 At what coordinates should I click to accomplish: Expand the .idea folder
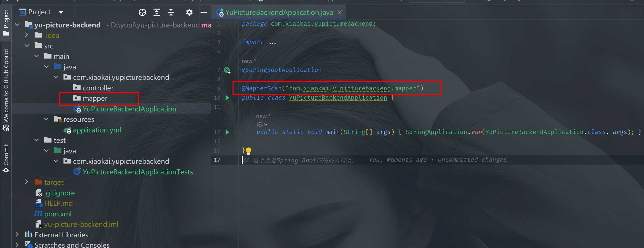(27, 35)
